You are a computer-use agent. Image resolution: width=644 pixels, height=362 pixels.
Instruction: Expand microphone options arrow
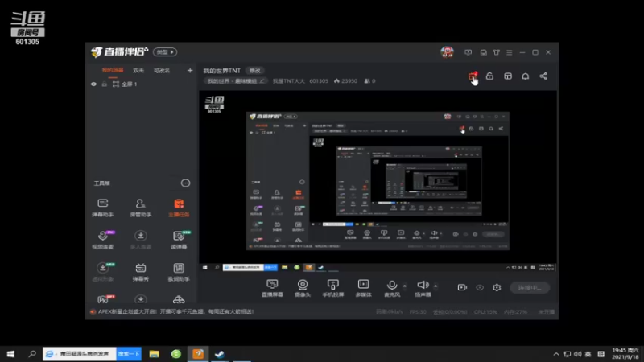[405, 286]
